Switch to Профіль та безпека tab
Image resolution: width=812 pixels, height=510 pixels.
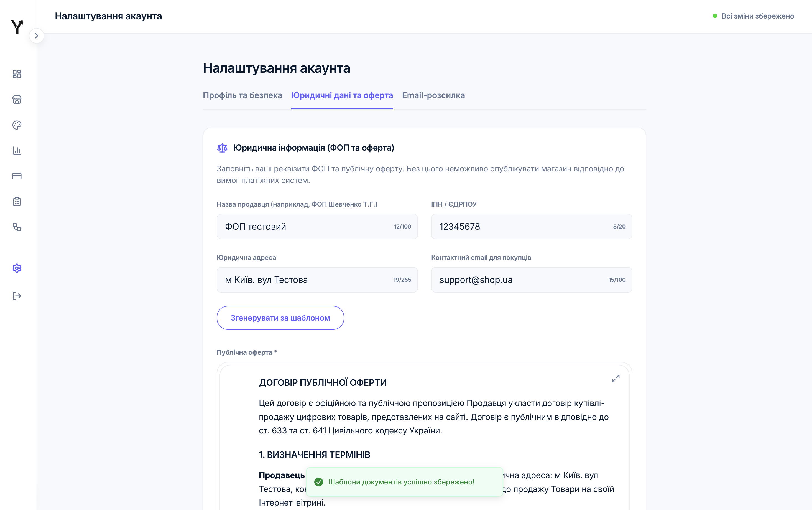tap(242, 95)
